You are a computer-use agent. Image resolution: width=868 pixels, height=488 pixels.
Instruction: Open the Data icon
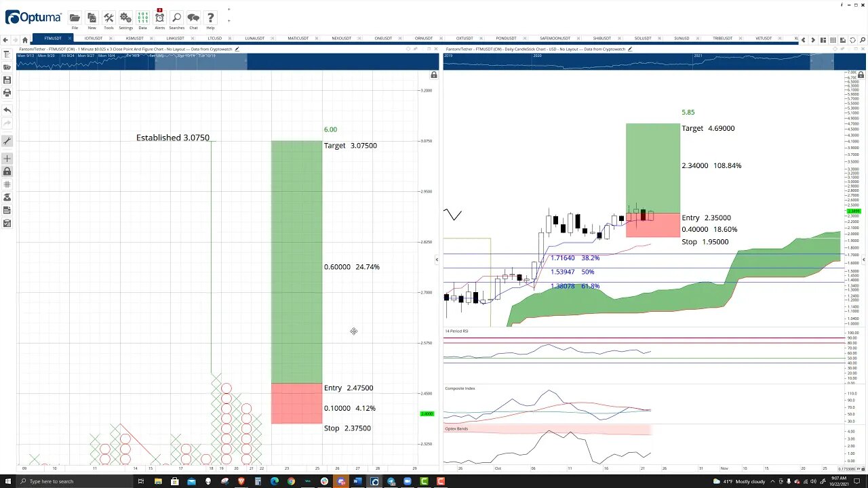[142, 18]
